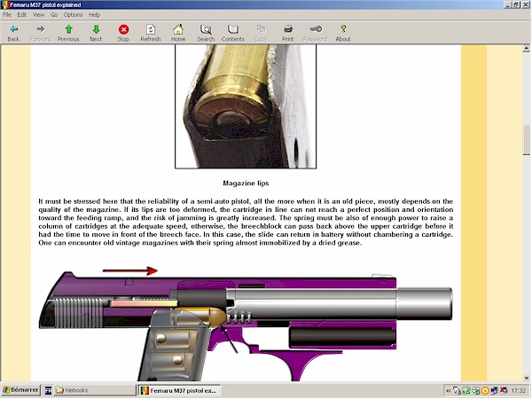Image resolution: width=532 pixels, height=399 pixels.
Task: Open the Options menu
Action: pyautogui.click(x=74, y=14)
